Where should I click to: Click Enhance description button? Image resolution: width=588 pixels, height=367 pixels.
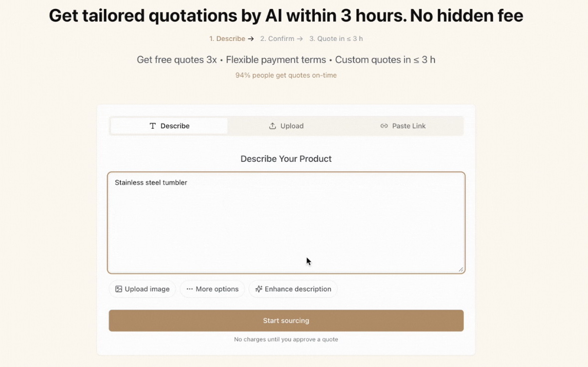point(293,289)
